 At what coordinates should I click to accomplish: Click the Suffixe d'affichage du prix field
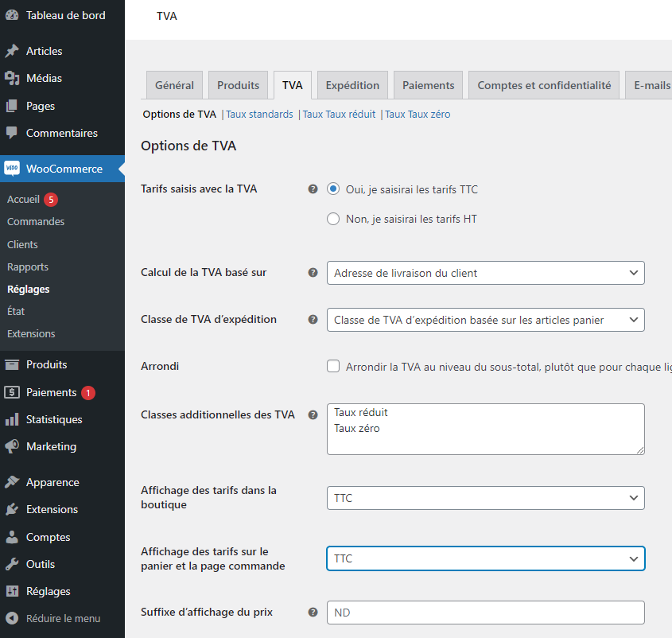point(485,613)
